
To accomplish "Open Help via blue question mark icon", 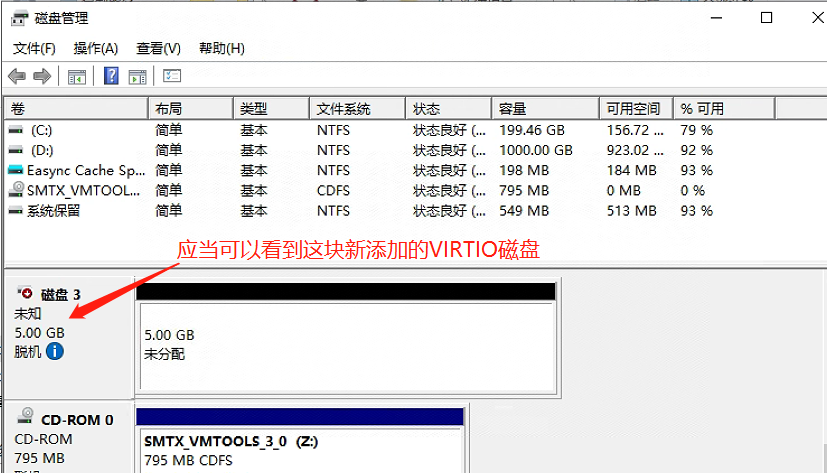I will point(111,76).
